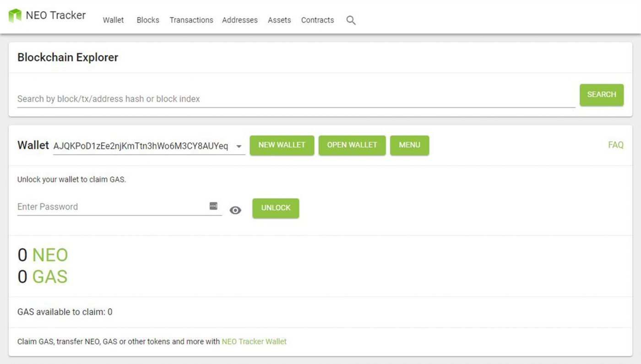Image resolution: width=641 pixels, height=364 pixels.
Task: Go to the Contracts page
Action: point(317,20)
